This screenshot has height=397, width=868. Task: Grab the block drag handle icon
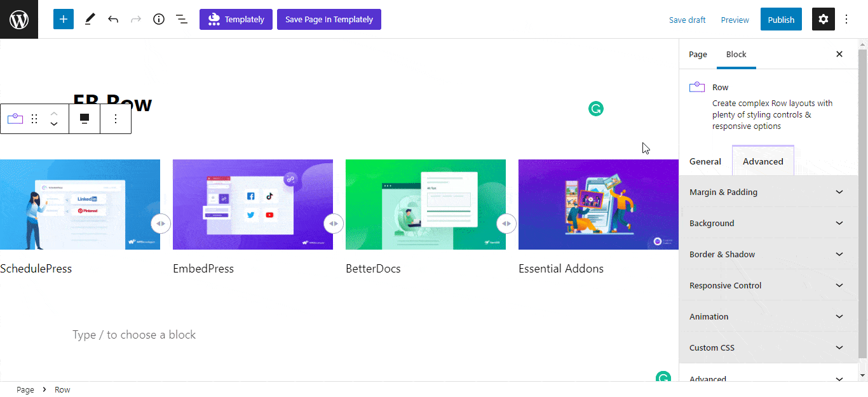tap(35, 119)
